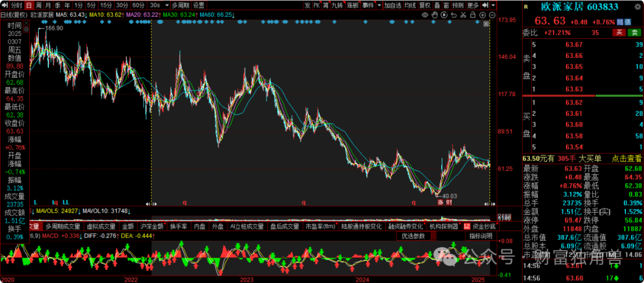644x283 pixels.
Task: Open 沪深金额 indicator tab
Action: pyautogui.click(x=152, y=226)
